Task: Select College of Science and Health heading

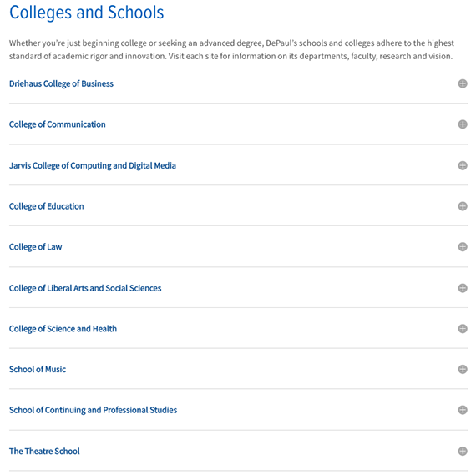Action: coord(63,329)
